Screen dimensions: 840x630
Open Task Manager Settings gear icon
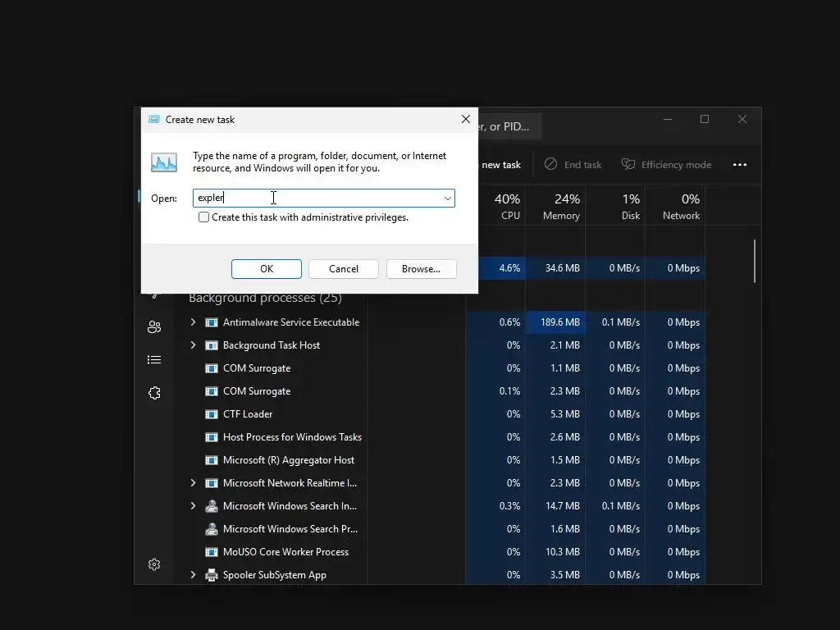[154, 564]
